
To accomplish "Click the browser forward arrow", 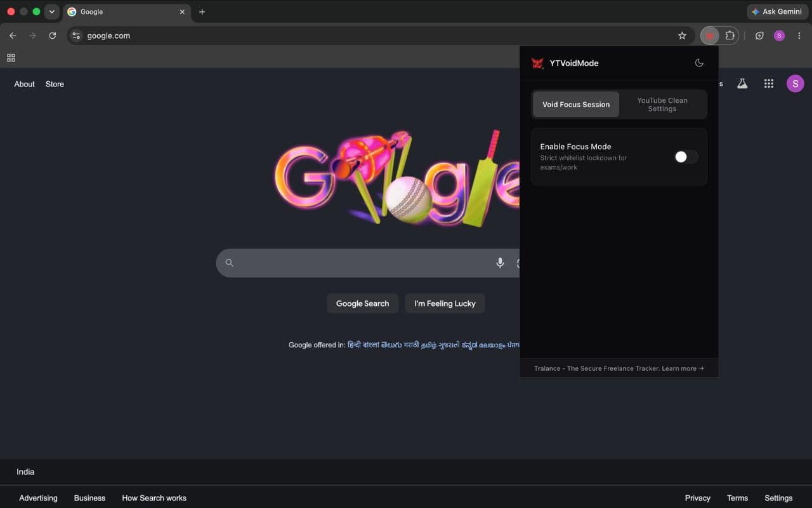I will point(32,36).
